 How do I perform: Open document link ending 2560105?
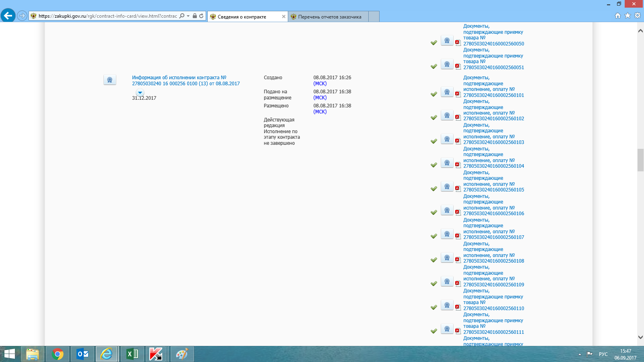coord(493,181)
